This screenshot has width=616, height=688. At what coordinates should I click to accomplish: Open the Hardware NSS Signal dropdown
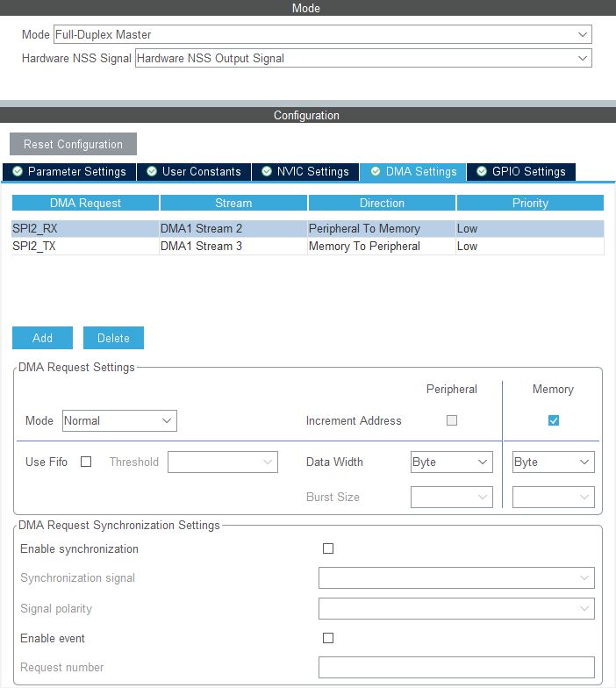(x=363, y=58)
